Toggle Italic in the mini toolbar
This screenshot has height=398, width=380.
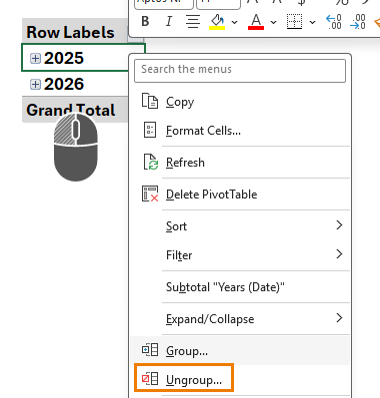point(169,22)
